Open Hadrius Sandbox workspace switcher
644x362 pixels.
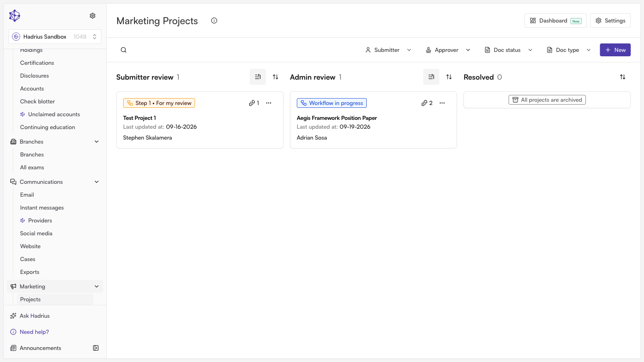[x=55, y=37]
